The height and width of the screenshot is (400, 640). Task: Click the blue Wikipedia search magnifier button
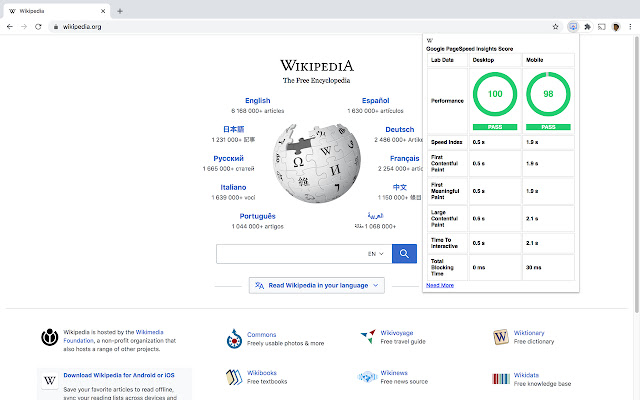(404, 255)
